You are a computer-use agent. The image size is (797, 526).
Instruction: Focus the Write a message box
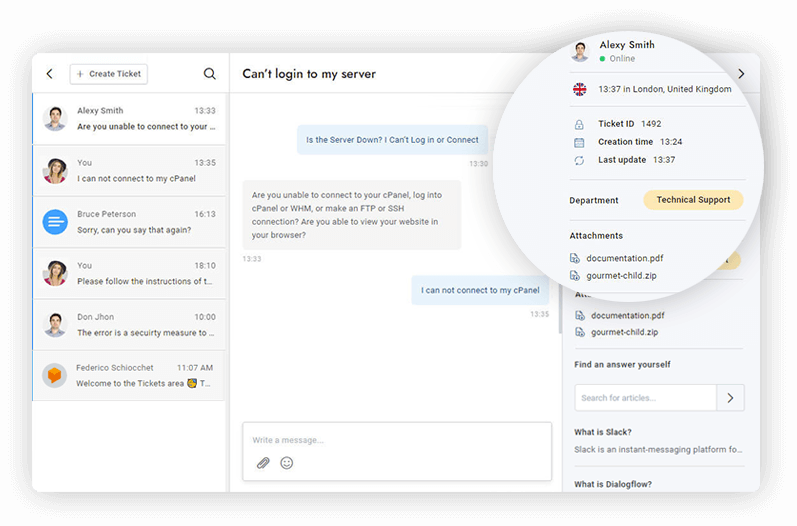pos(396,440)
